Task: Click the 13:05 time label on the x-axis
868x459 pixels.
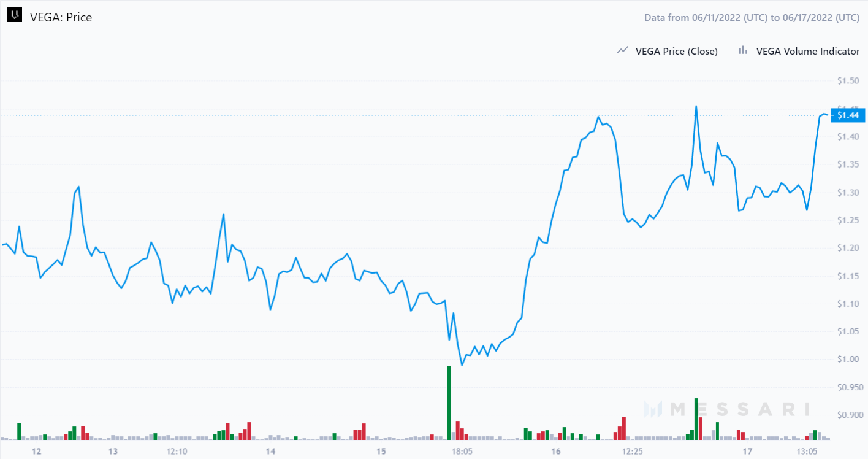Action: 807,452
